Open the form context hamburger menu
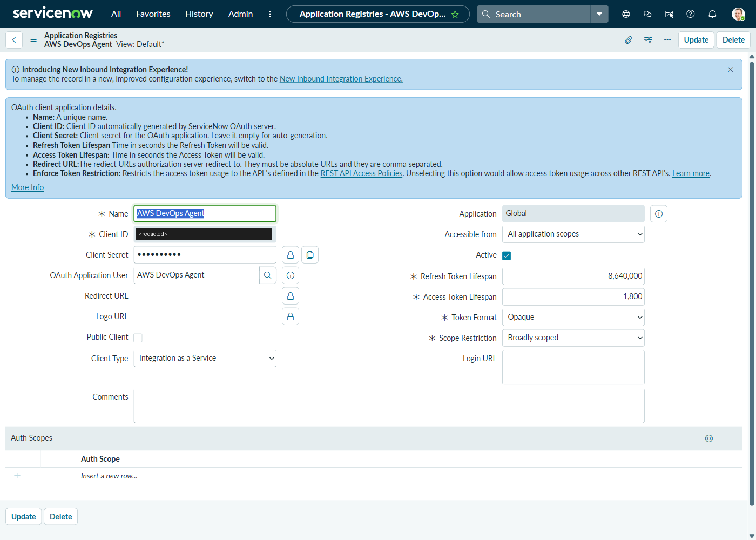The width and height of the screenshot is (756, 540). point(33,40)
